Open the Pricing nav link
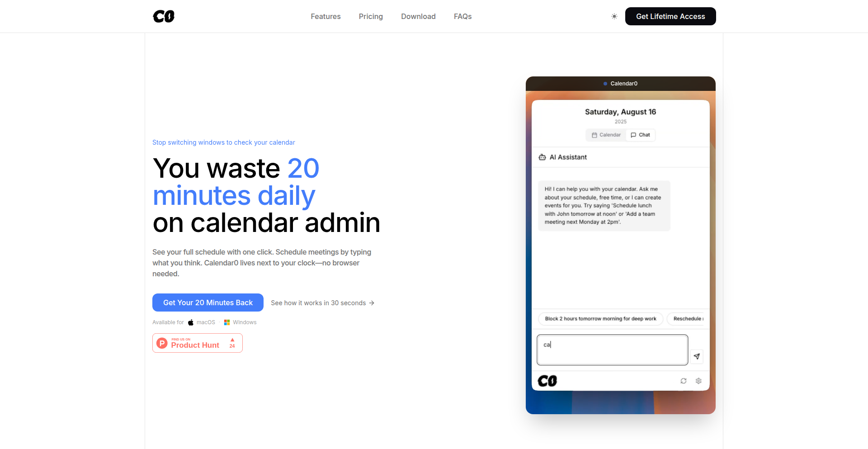This screenshot has height=449, width=868. click(x=371, y=16)
